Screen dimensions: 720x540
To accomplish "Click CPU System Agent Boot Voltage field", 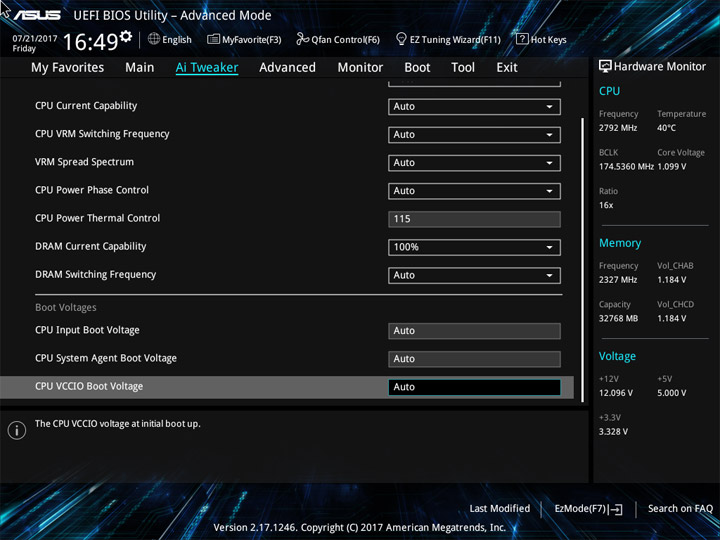I will [474, 359].
